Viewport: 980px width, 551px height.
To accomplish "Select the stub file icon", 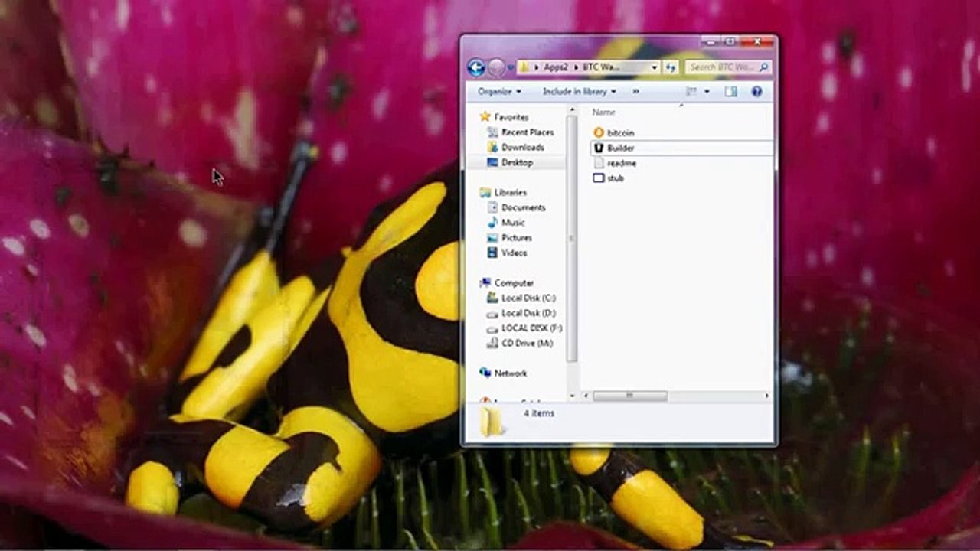I will 599,178.
